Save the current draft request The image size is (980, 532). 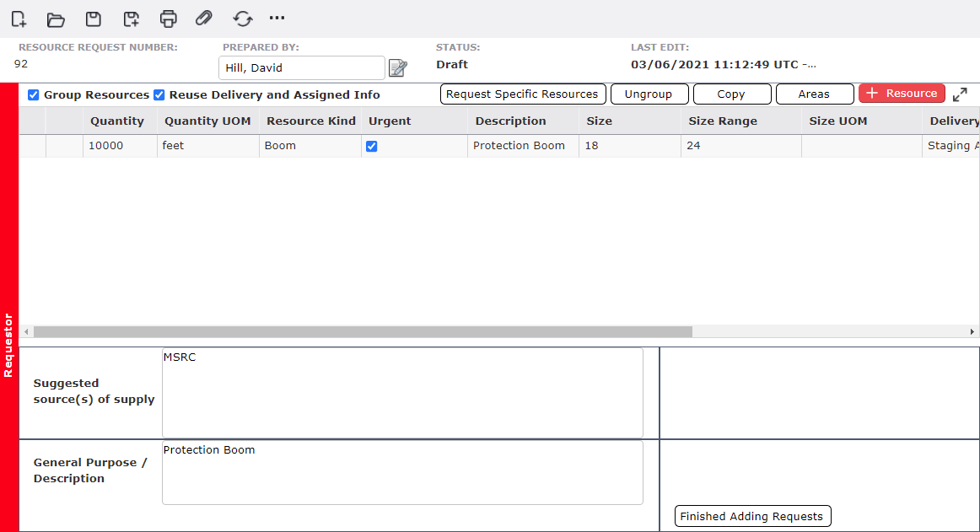[93, 19]
